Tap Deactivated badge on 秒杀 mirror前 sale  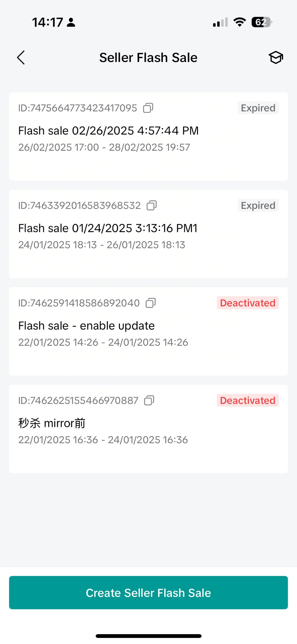point(248,401)
